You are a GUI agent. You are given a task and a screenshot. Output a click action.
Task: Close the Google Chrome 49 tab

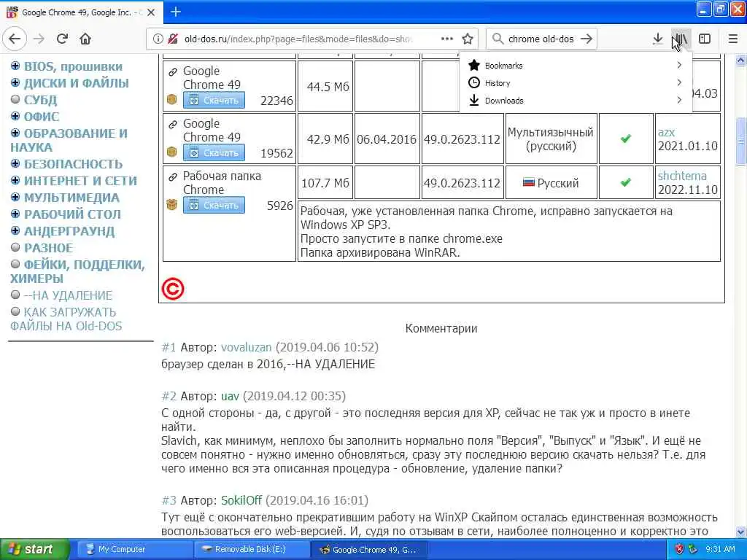tap(151, 12)
